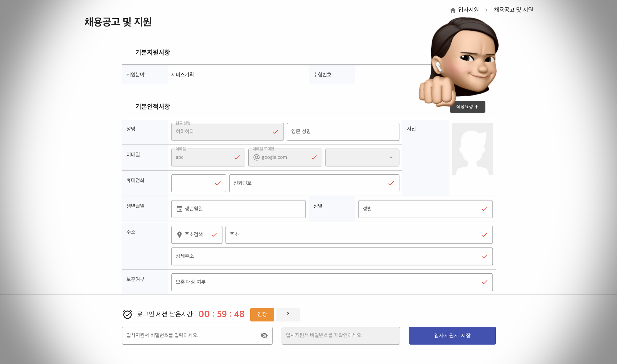Open the mobile phone prefix dropdown
Screen dimensions: 617x364
(x=198, y=183)
